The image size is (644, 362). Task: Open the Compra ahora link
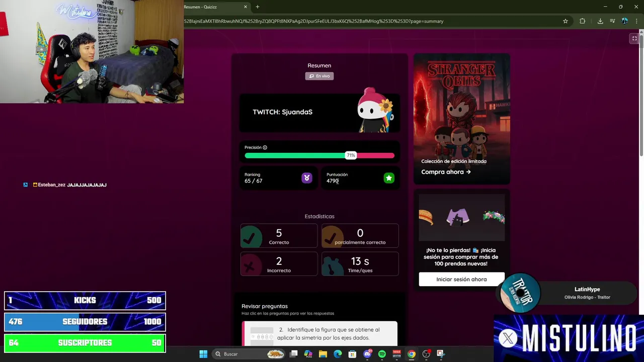[446, 172]
